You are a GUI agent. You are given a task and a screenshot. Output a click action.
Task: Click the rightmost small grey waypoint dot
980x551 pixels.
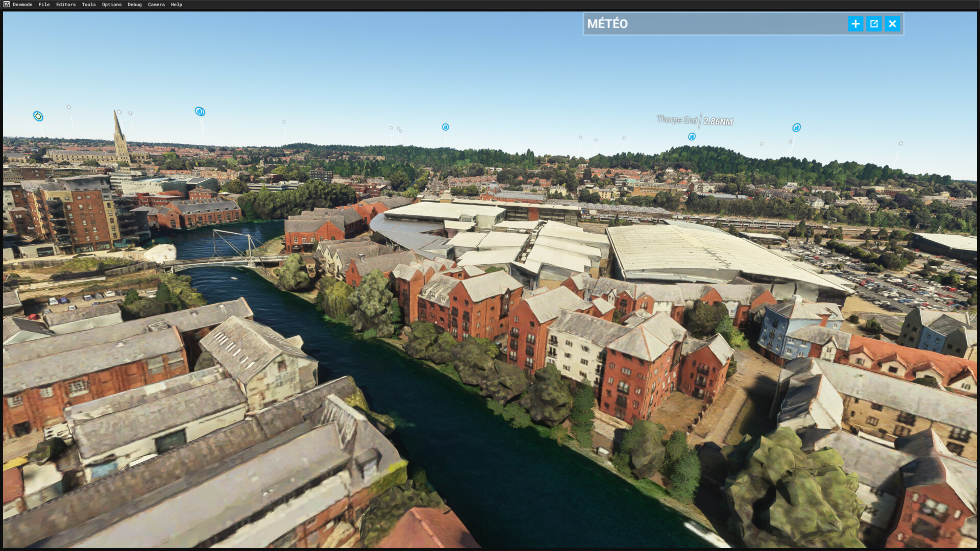coord(900,143)
